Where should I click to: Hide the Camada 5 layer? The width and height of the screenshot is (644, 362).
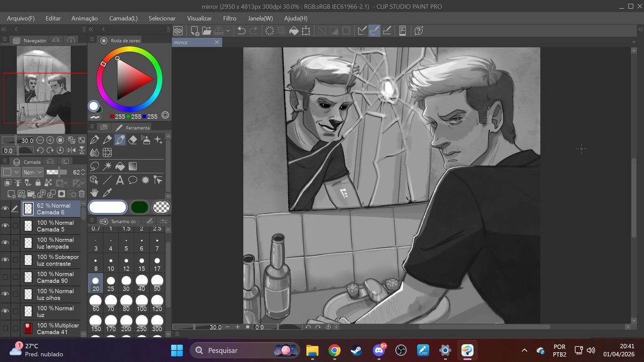[5, 226]
